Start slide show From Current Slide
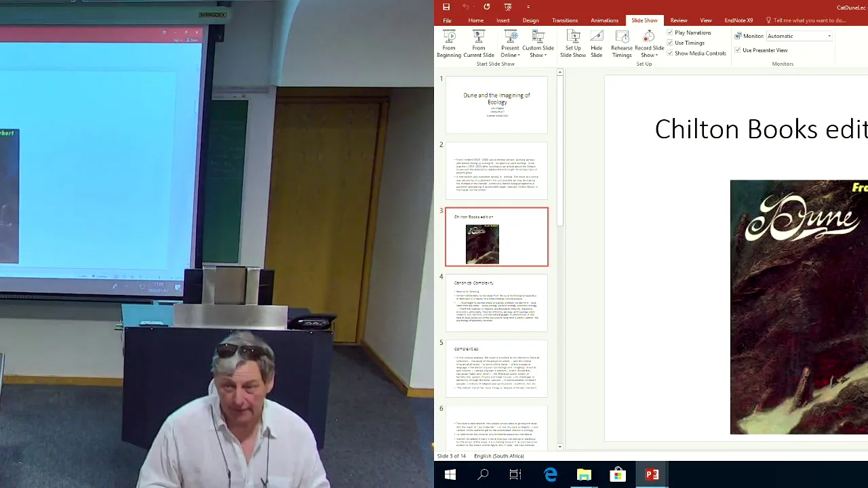 tap(479, 44)
